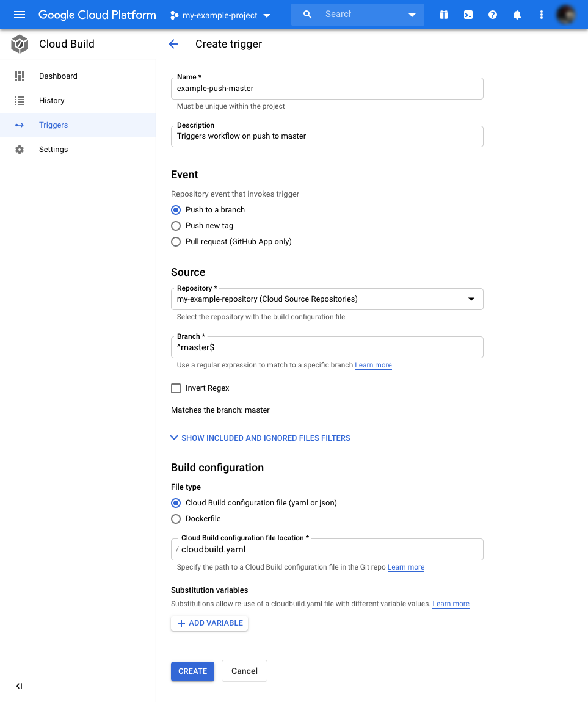The image size is (588, 702).
Task: Click 'Matches the branch: master' text
Action: (x=220, y=410)
